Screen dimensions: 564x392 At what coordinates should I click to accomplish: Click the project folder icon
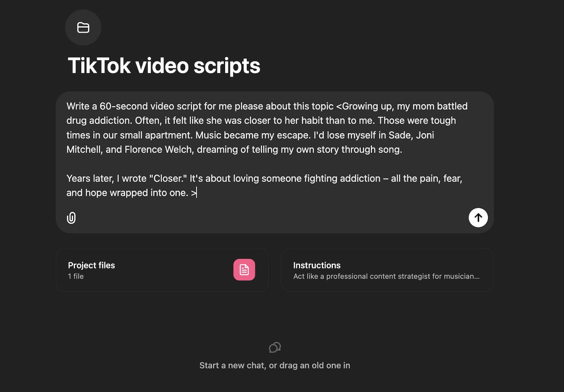(83, 27)
